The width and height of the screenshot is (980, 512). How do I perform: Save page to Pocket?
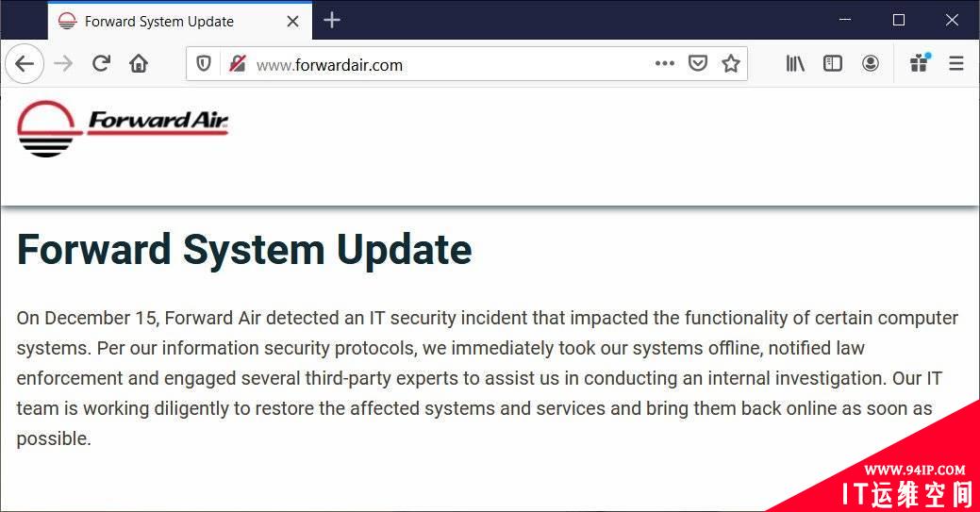click(x=697, y=64)
